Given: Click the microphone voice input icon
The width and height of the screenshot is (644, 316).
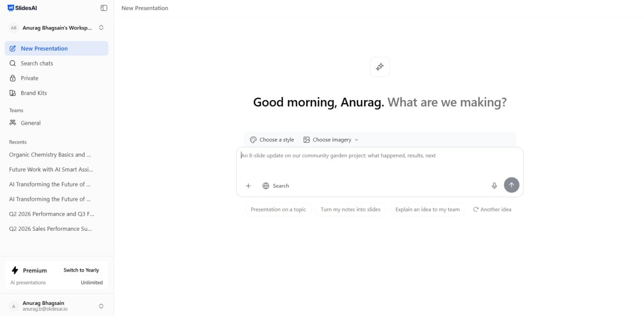Looking at the screenshot, I should [494, 185].
